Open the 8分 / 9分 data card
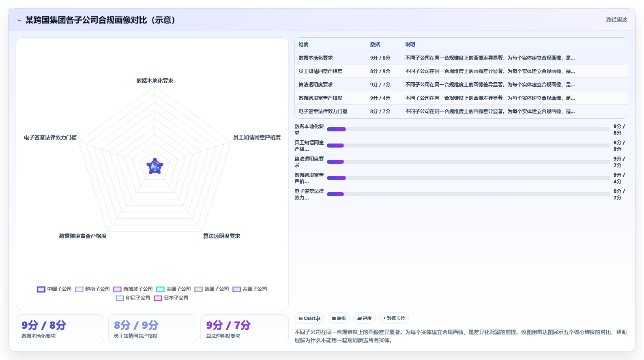 152,329
